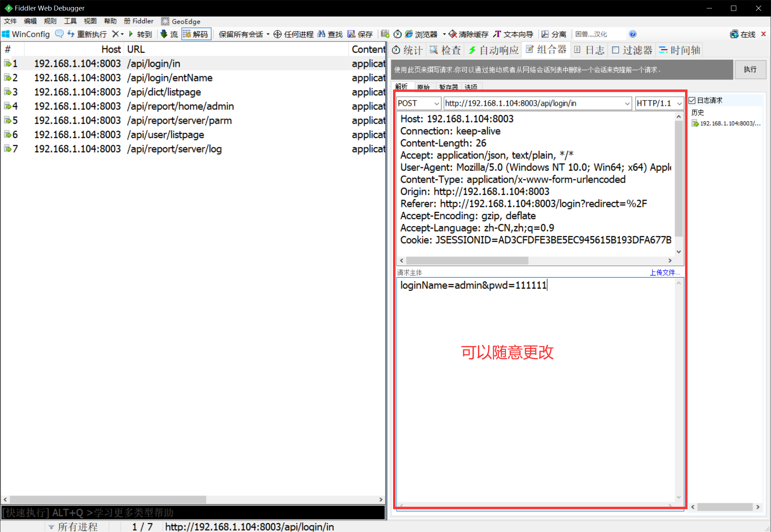This screenshot has height=532, width=771.
Task: Expand the HTTP/1.1 version dropdown
Action: pyautogui.click(x=679, y=104)
